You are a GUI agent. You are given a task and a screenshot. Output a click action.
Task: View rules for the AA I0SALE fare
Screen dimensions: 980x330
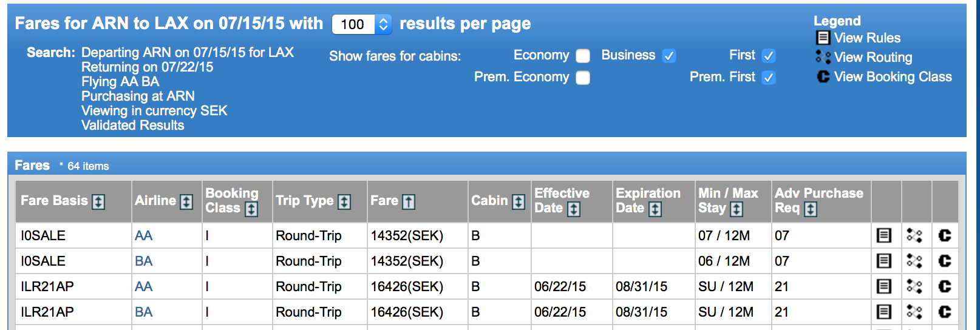[x=884, y=235]
